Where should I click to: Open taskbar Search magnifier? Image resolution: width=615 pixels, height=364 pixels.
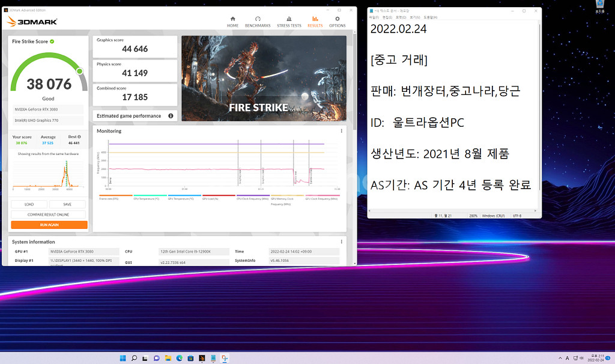pyautogui.click(x=134, y=358)
